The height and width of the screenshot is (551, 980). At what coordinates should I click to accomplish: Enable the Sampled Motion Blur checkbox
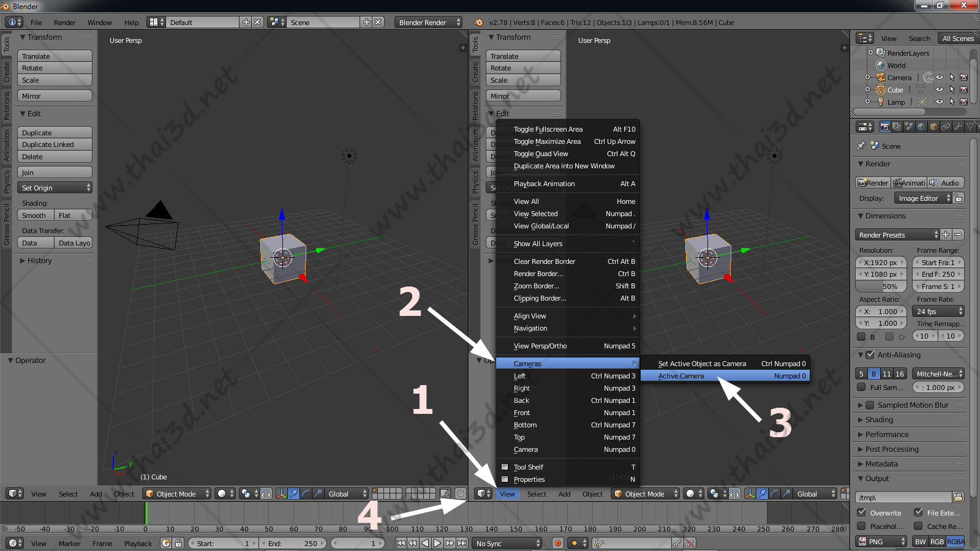pos(870,405)
